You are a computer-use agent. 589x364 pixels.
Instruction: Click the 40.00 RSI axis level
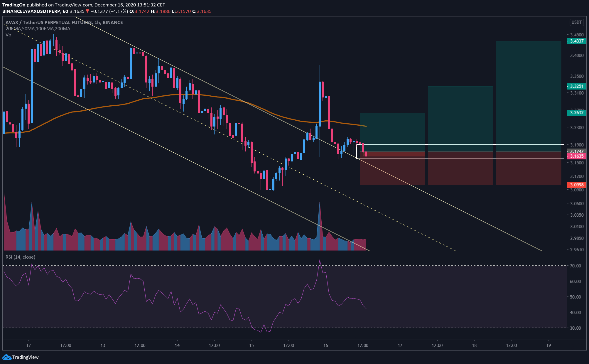pyautogui.click(x=575, y=312)
